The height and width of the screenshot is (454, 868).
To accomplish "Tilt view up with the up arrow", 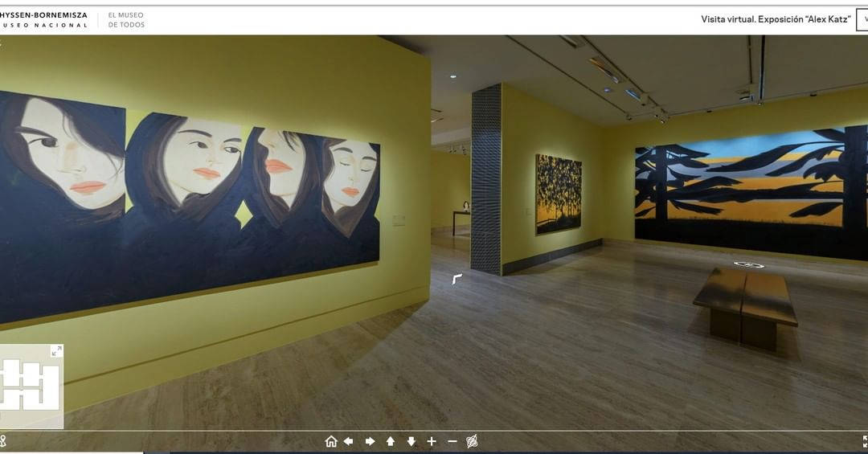I will (391, 441).
